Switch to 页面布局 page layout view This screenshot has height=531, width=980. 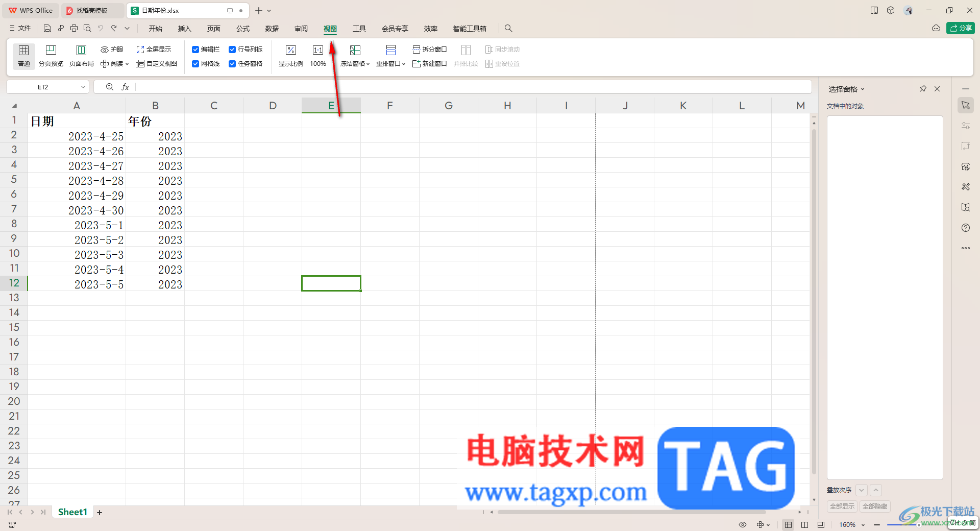coord(82,56)
